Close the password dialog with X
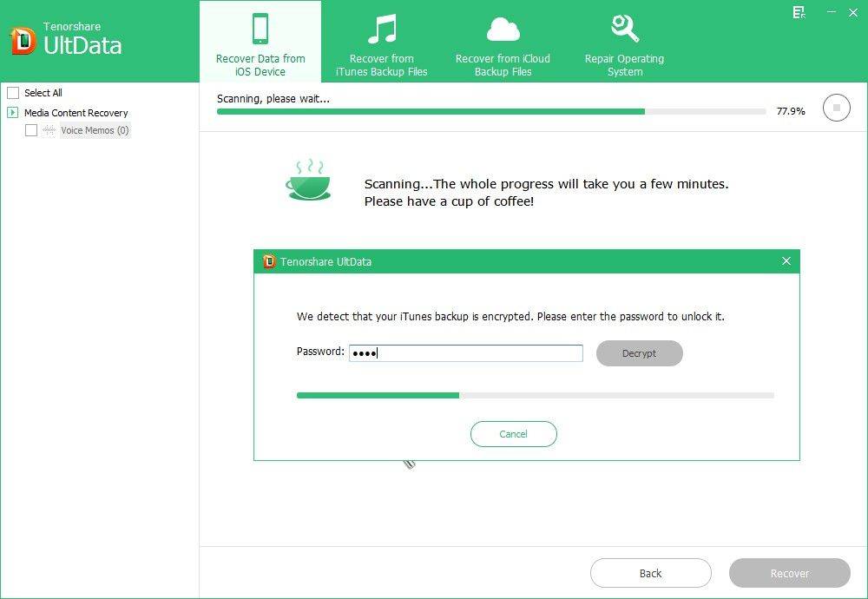 [786, 260]
